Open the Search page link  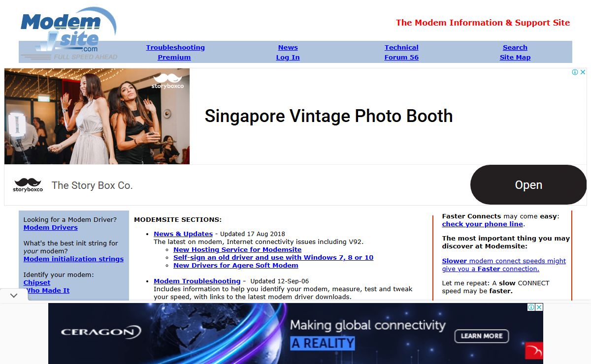pos(515,48)
